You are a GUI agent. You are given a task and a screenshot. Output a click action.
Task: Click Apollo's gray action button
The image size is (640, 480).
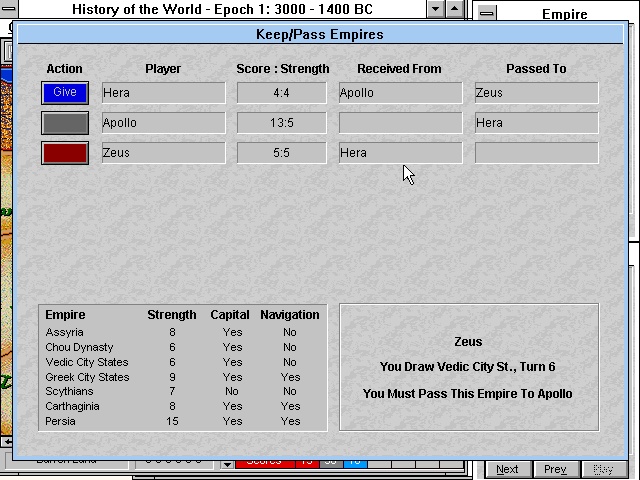65,123
